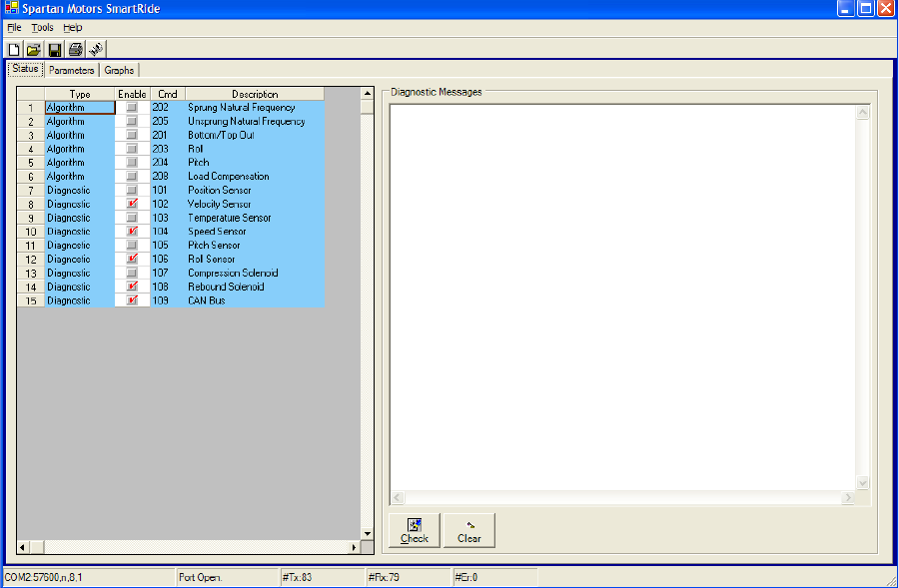Click the grid's horizontal scroll right arrow
This screenshot has height=588, width=899.
tap(354, 547)
